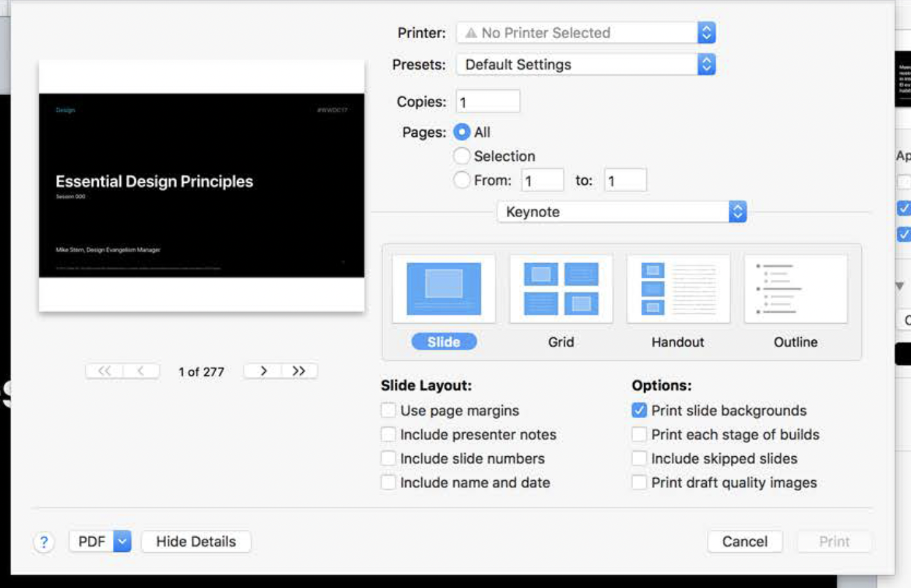The height and width of the screenshot is (588, 911).
Task: Open the Presets Default Settings dropdown
Action: point(586,65)
